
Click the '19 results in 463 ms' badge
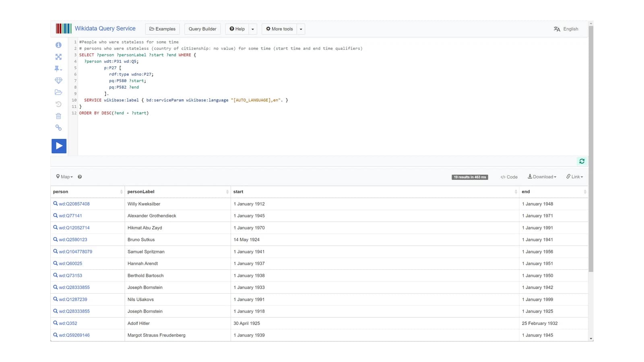pos(470,177)
